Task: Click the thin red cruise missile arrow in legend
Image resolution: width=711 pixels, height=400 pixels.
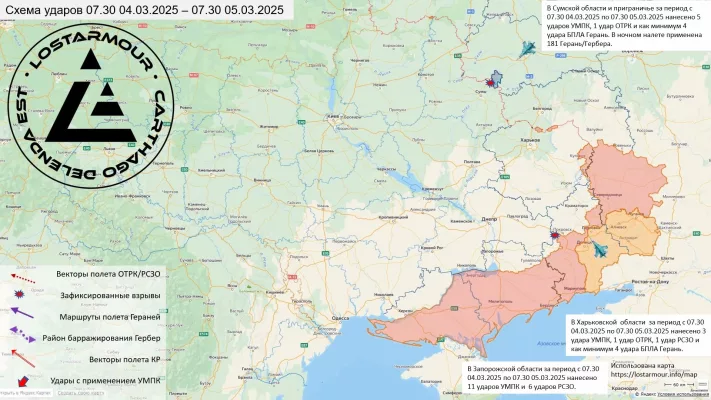Action: pos(20,359)
